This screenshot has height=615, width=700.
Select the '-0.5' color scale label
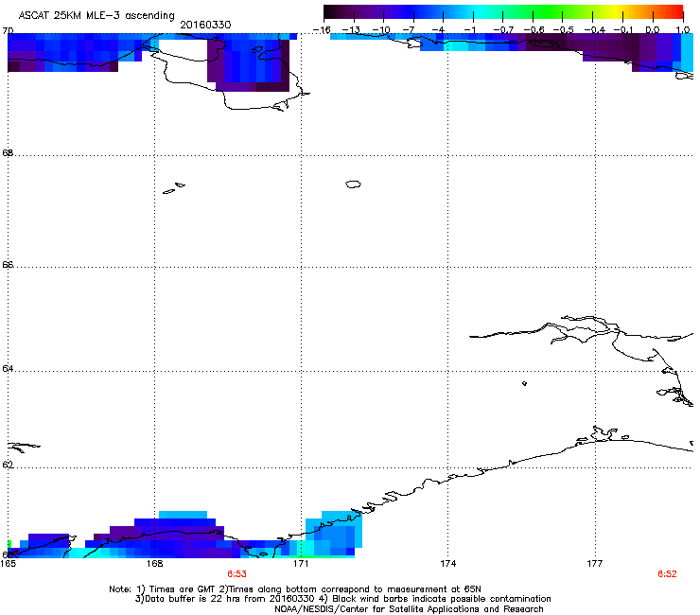point(564,30)
